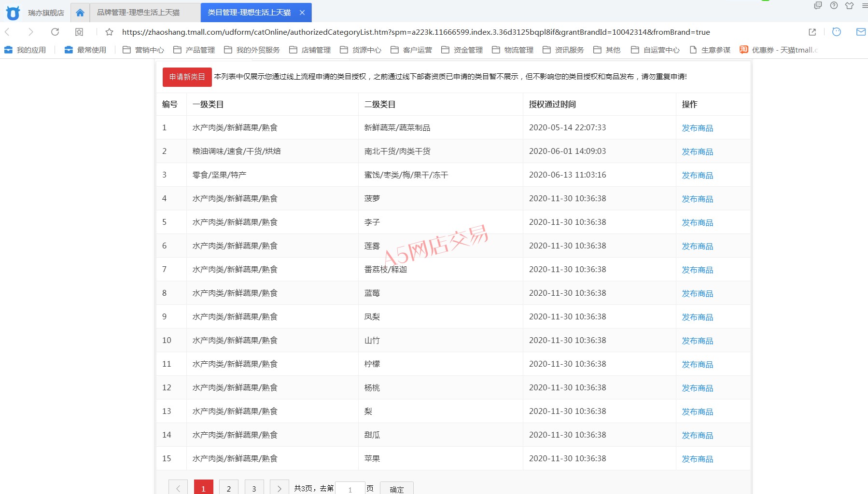This screenshot has width=868, height=494.
Task: Open the mail envelope icon
Action: pyautogui.click(x=861, y=32)
